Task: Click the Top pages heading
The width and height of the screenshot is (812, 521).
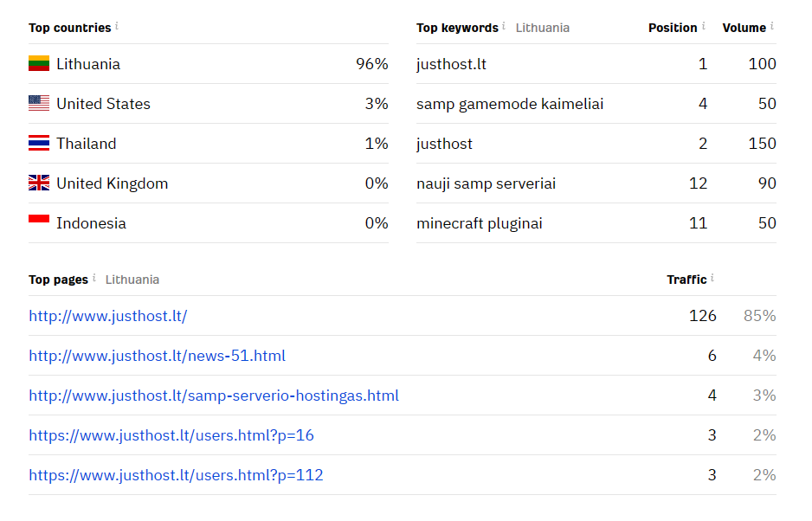Action: (x=59, y=280)
